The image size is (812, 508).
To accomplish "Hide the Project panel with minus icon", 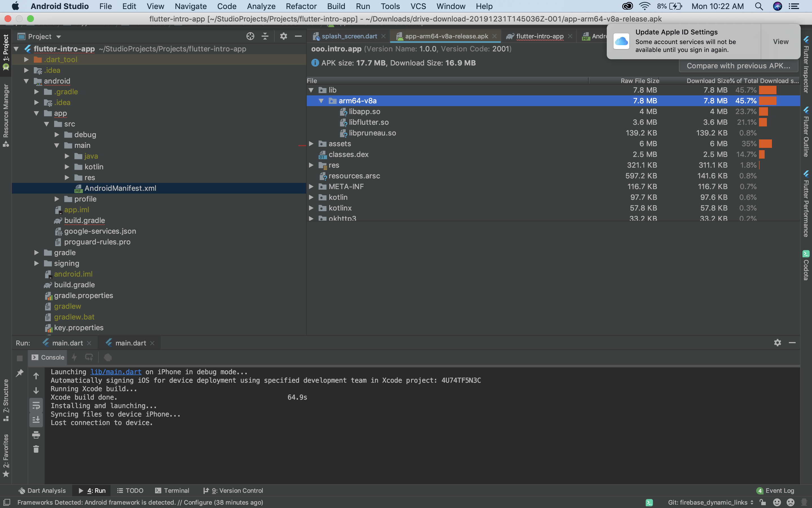I will click(x=298, y=36).
